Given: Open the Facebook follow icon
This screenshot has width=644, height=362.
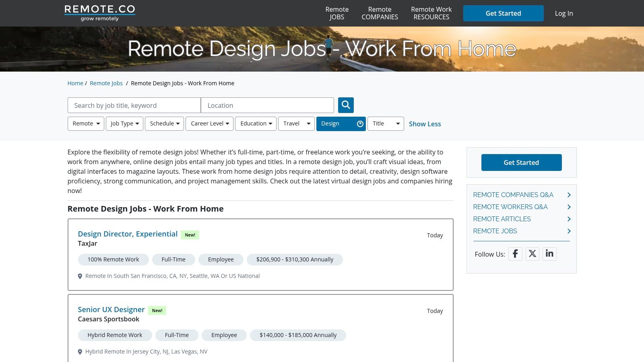Looking at the screenshot, I should coord(515,254).
